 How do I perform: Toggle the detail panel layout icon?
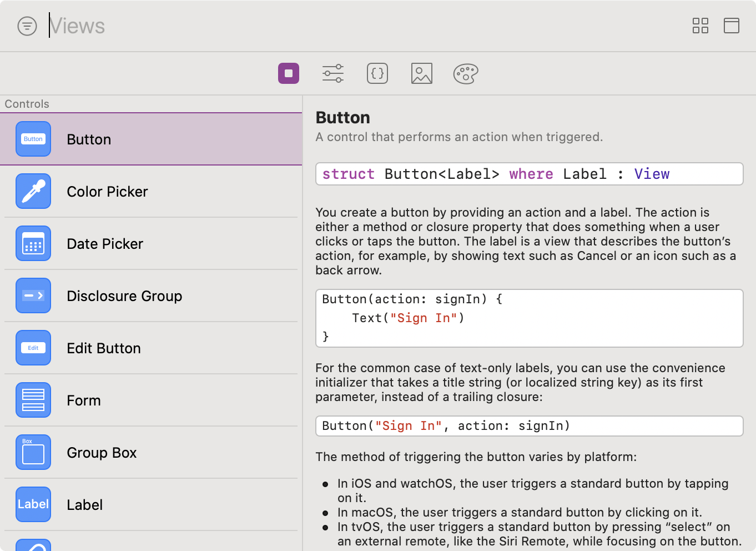[732, 26]
